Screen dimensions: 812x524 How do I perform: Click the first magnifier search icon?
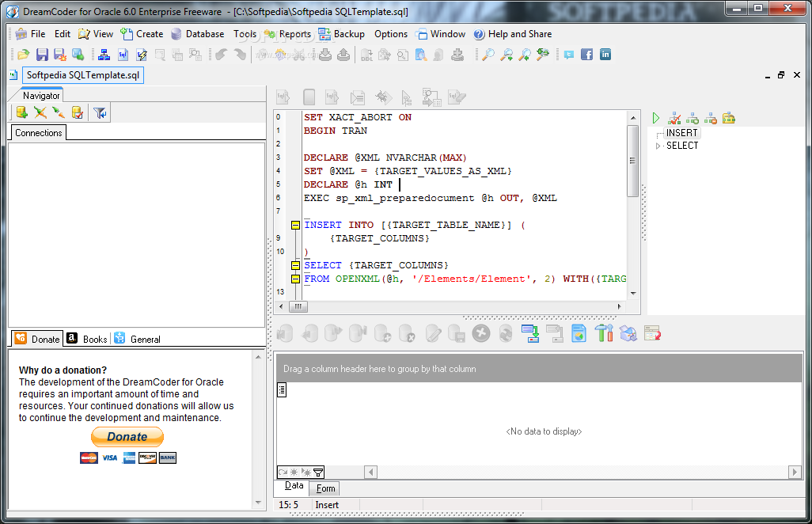click(488, 55)
